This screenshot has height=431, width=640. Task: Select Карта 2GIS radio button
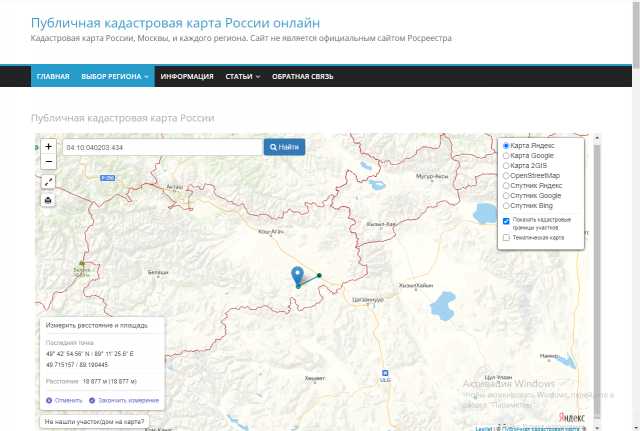pos(506,166)
